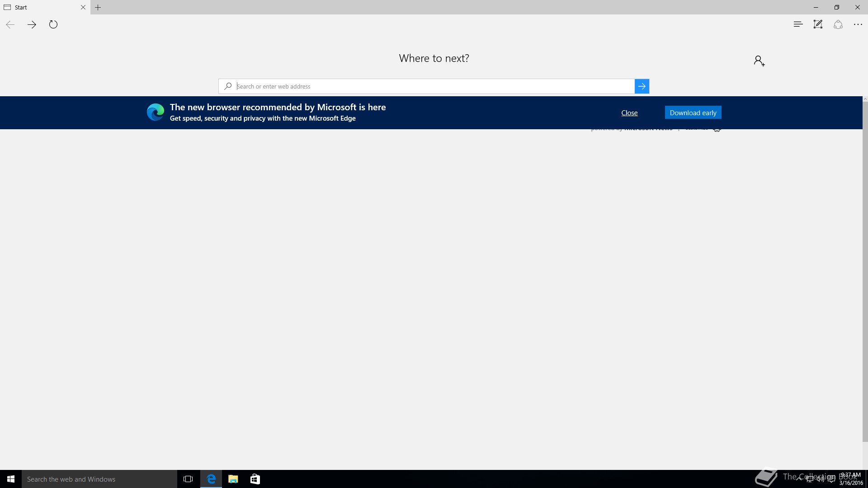This screenshot has width=868, height=488.
Task: Open the Store from taskbar
Action: tap(255, 479)
